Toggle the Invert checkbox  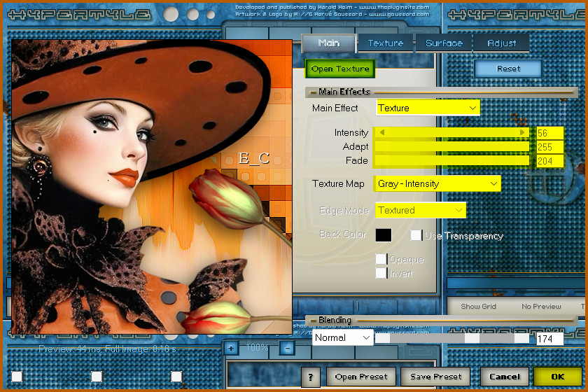click(x=381, y=273)
